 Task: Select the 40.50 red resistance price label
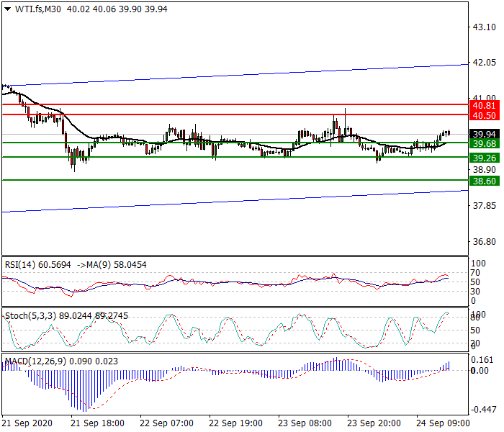[x=485, y=116]
